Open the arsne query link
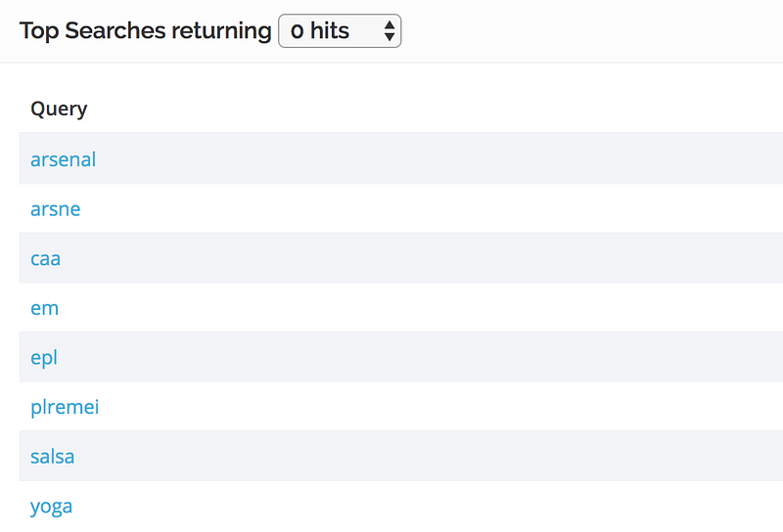Screen dimensions: 783x532 [56, 208]
